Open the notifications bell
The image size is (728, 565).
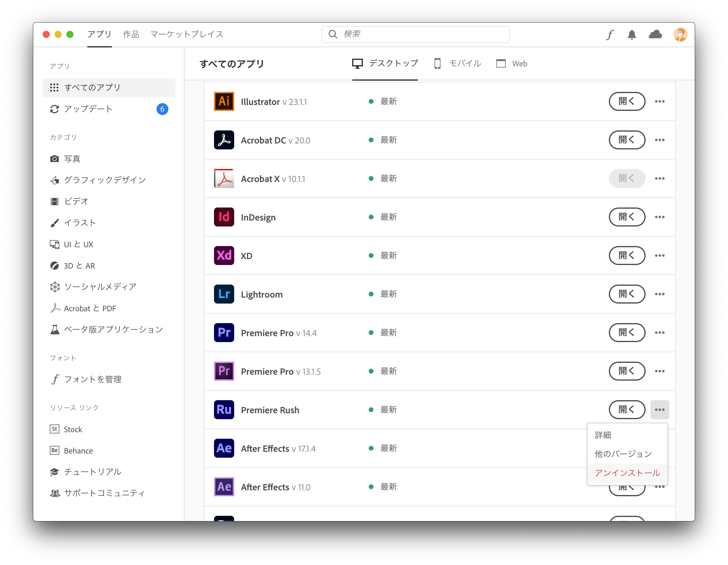[x=632, y=34]
